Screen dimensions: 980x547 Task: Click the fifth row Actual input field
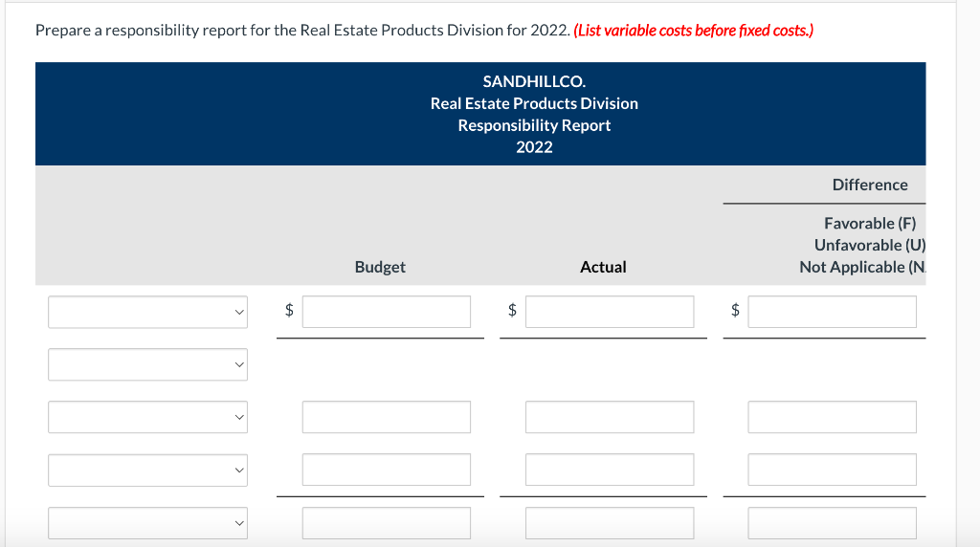point(610,523)
